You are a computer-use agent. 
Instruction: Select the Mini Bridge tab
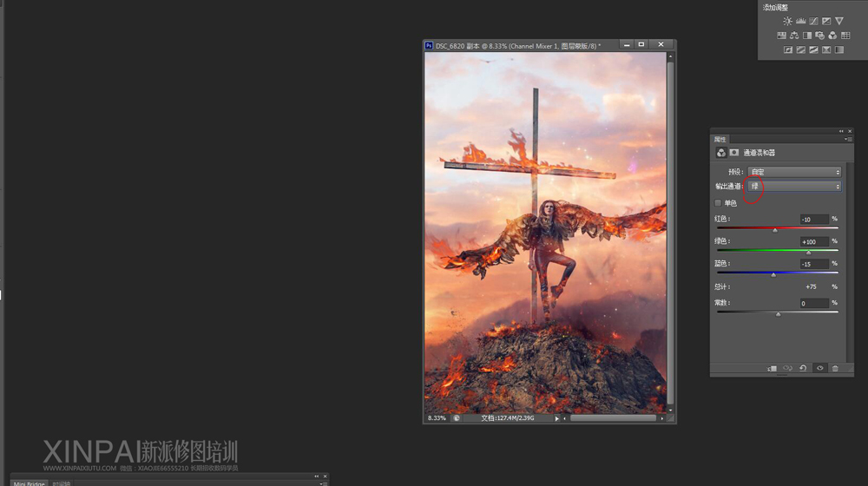click(29, 483)
